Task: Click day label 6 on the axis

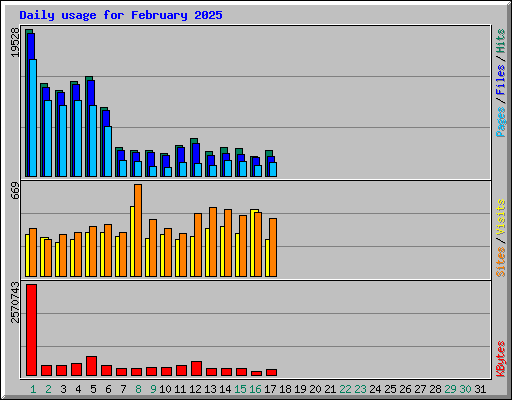Action: (x=108, y=389)
